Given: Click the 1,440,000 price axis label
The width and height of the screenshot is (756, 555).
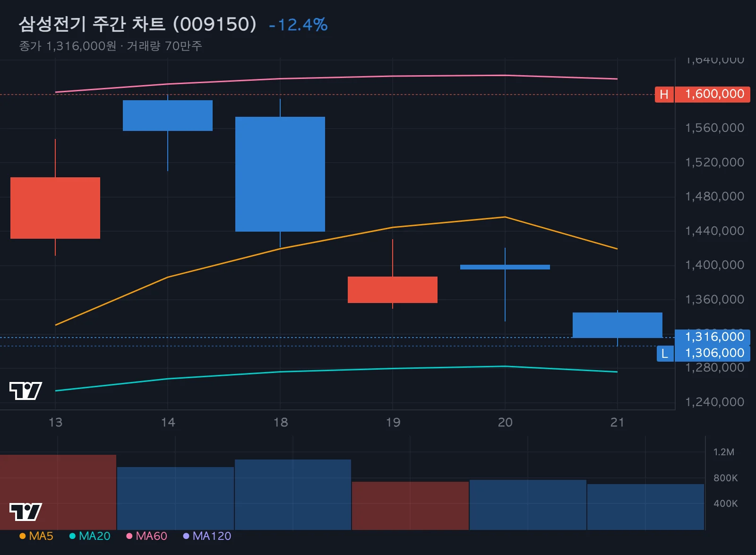Looking at the screenshot, I should pyautogui.click(x=714, y=231).
